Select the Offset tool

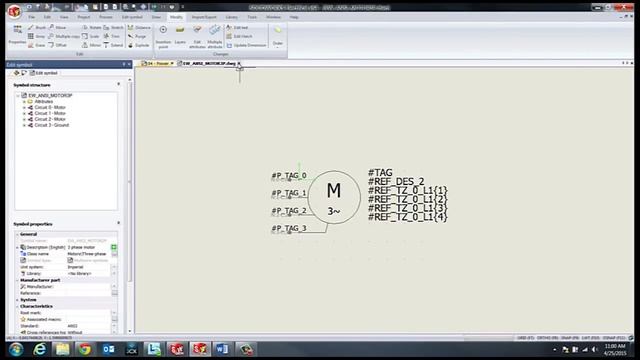tap(58, 45)
